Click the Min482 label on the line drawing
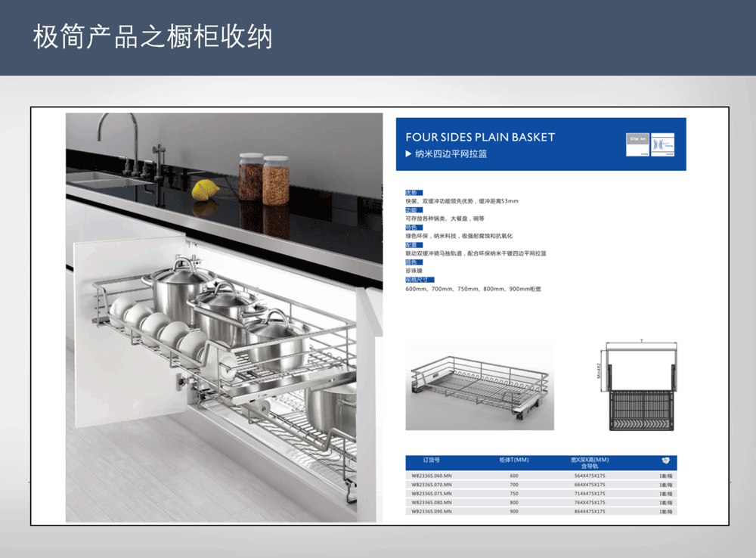Viewport: 756px width, 558px height. click(x=600, y=370)
